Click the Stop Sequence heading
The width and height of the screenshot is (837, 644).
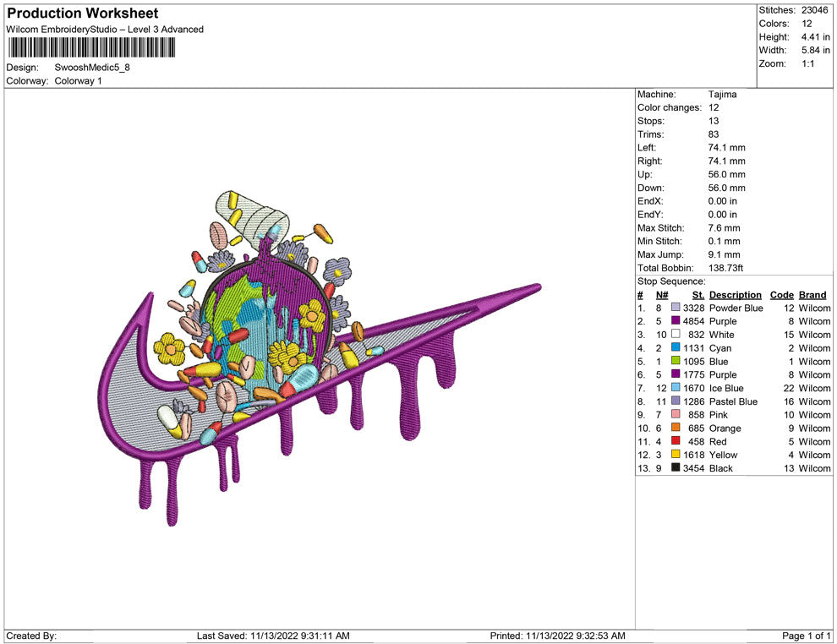click(x=671, y=281)
